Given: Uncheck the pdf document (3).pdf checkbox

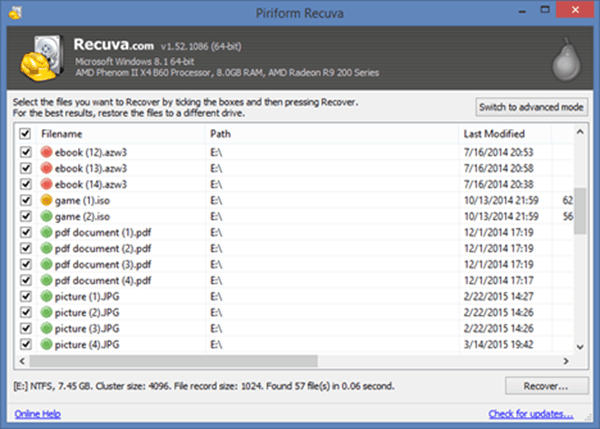Looking at the screenshot, I should pyautogui.click(x=26, y=264).
